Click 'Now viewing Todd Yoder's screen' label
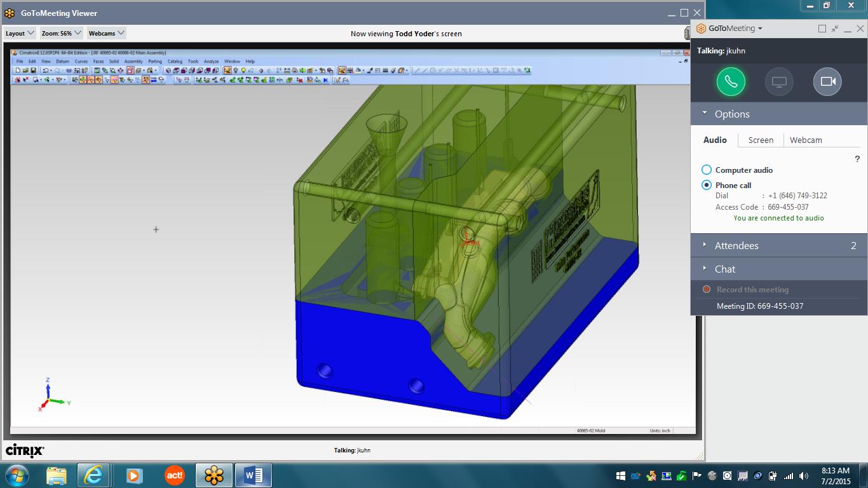 tap(406, 34)
